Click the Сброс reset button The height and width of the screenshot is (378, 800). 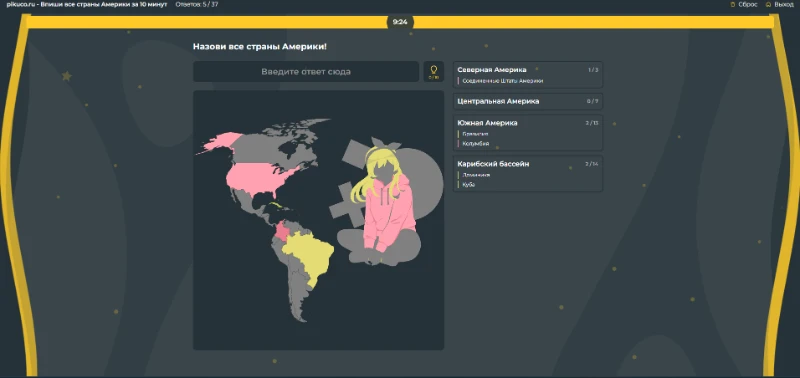[x=744, y=4]
